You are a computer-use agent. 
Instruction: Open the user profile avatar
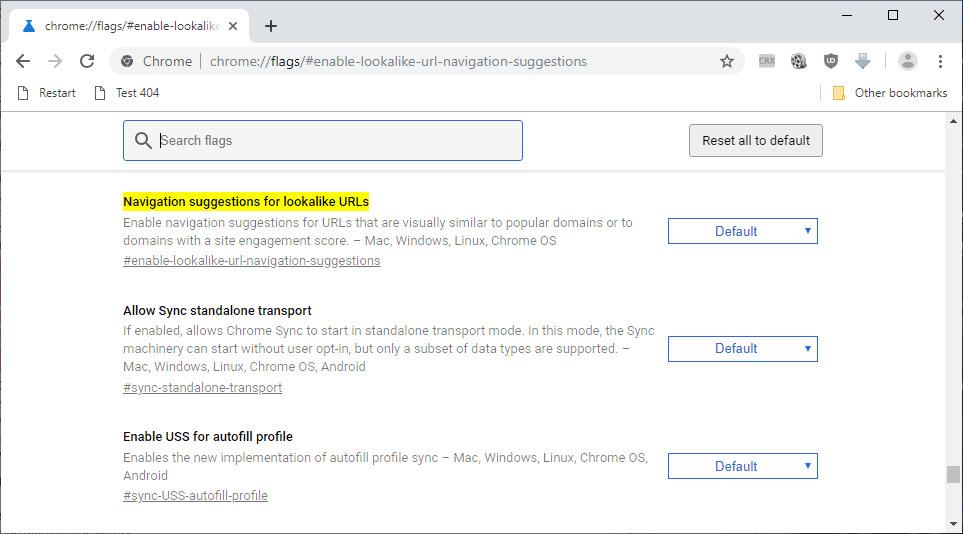point(907,61)
